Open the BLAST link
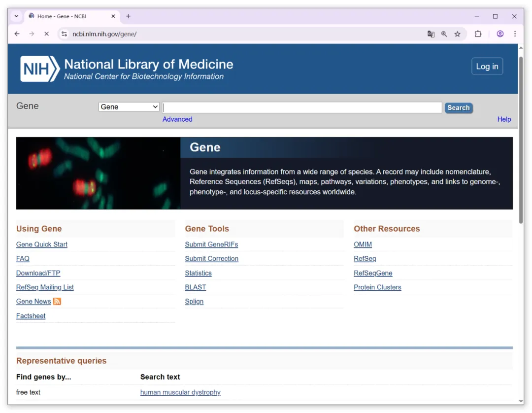The width and height of the screenshot is (532, 413). (196, 287)
